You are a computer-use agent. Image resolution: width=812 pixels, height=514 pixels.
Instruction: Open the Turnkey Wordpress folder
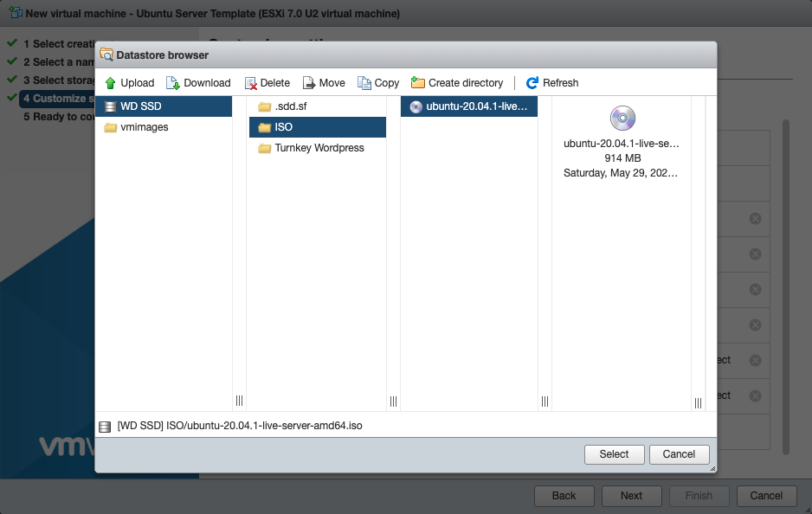pyautogui.click(x=318, y=148)
